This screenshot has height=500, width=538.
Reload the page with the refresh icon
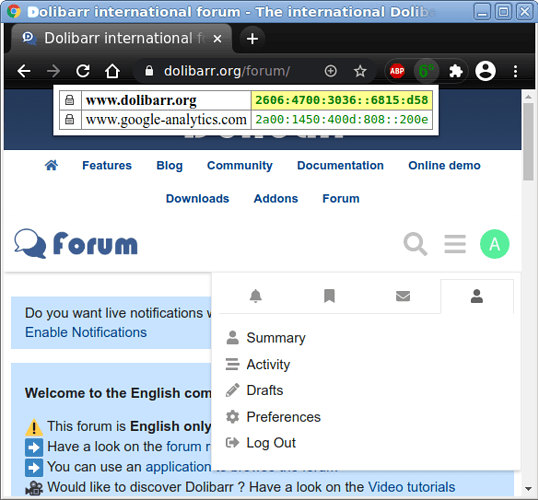[83, 71]
